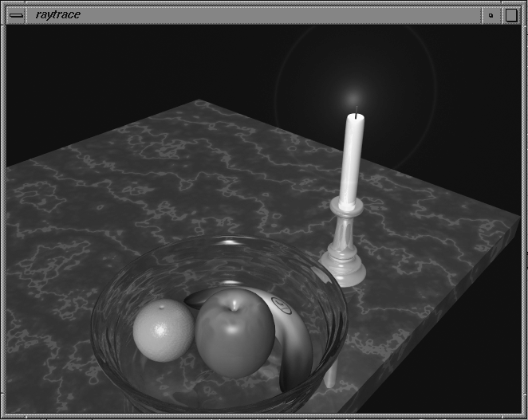Click the white table leg below the bowl
Image resolution: width=528 pixels, height=420 pixels.
[x=329, y=375]
